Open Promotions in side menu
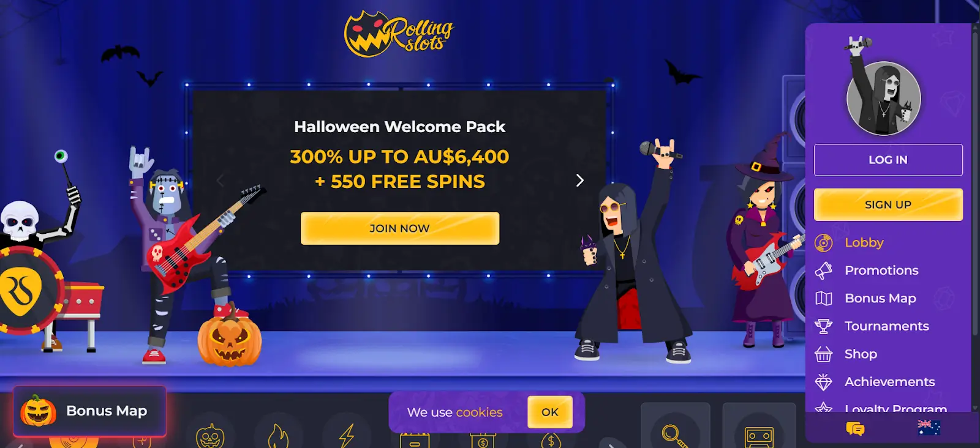 click(x=881, y=271)
